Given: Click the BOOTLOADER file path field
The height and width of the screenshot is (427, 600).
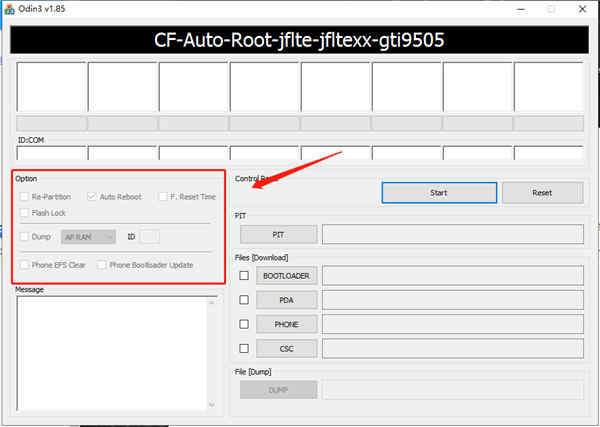Looking at the screenshot, I should click(x=453, y=275).
